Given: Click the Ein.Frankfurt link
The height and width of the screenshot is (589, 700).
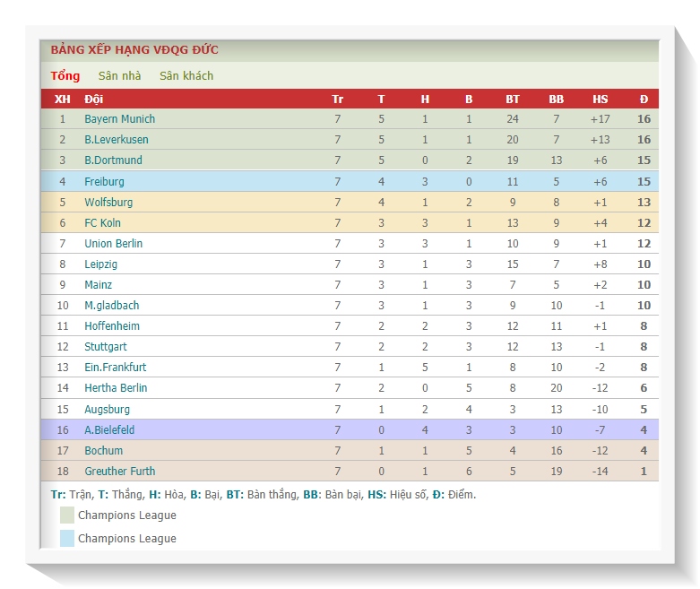Looking at the screenshot, I should click(115, 368).
